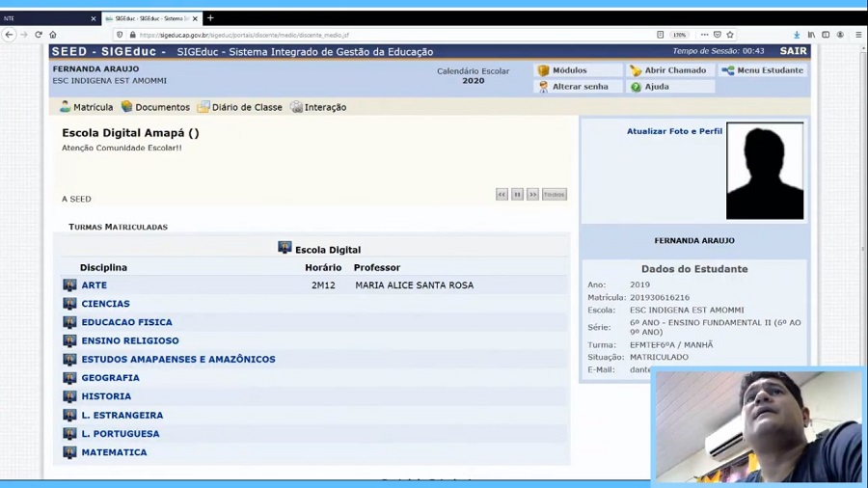Click the Escola Digital header icon
Screen dimensions: 868x488
(x=285, y=247)
